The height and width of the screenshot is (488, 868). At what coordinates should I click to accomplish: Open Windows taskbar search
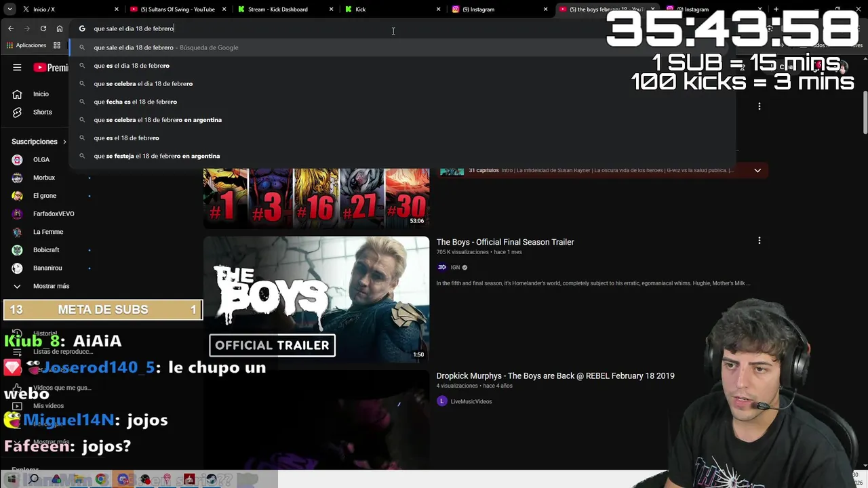pyautogui.click(x=34, y=479)
